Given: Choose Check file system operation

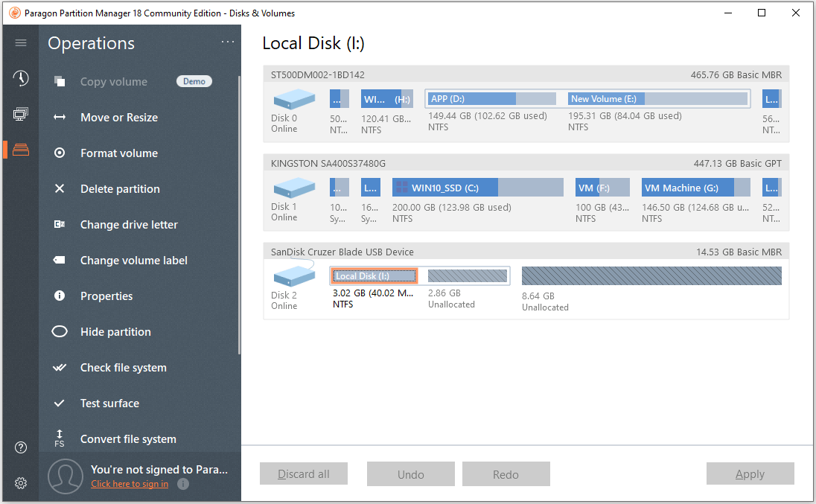Looking at the screenshot, I should [124, 368].
